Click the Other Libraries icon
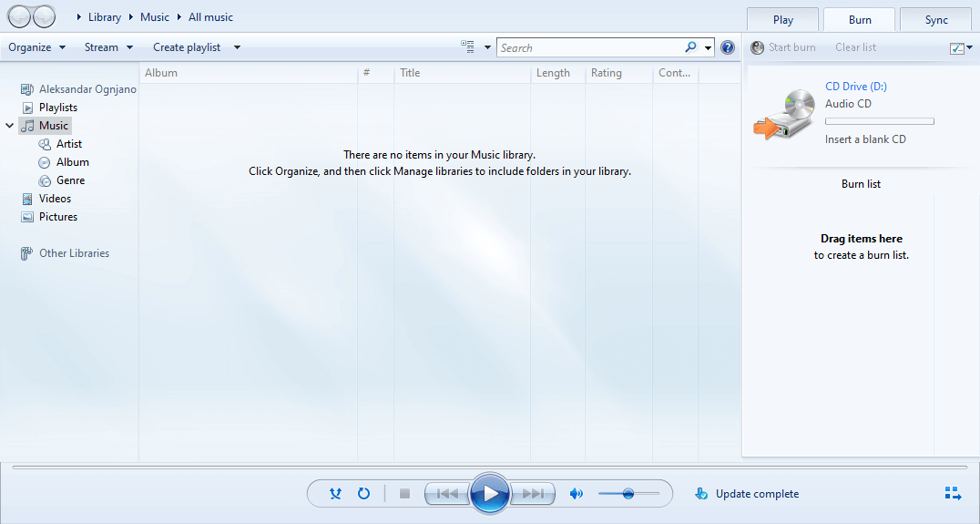 pos(26,253)
